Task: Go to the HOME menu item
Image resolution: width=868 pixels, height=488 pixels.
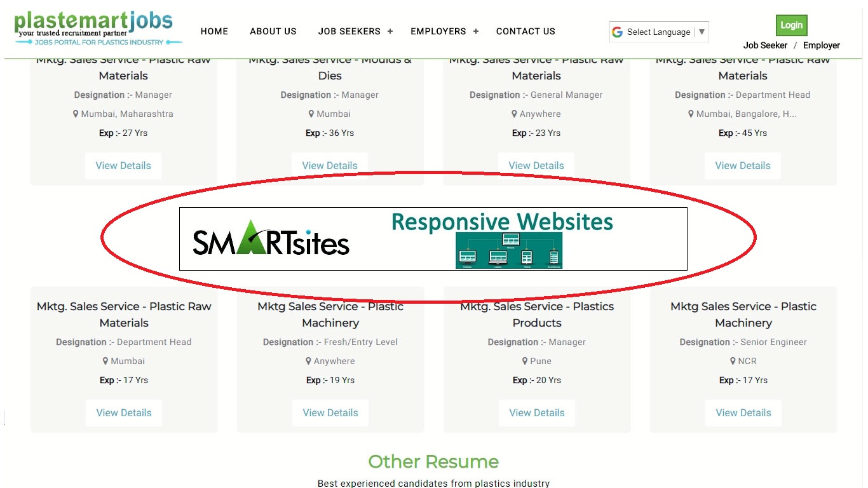Action: pos(214,31)
